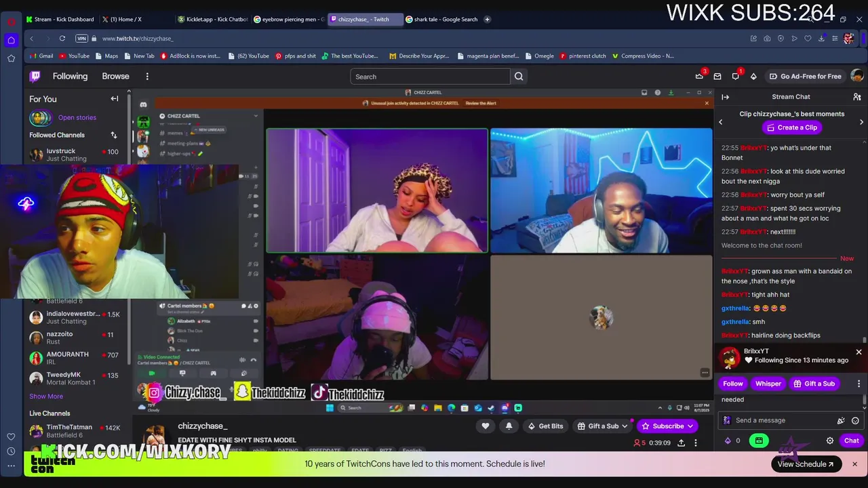Collapse the Stream Chat panel

point(725,97)
